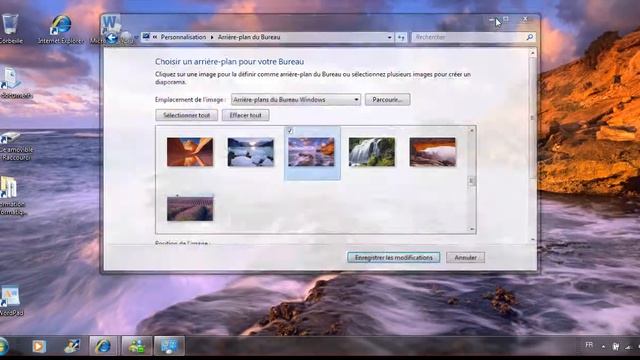
Task: Choose the mountain lake sunset wallpaper
Action: 251,152
